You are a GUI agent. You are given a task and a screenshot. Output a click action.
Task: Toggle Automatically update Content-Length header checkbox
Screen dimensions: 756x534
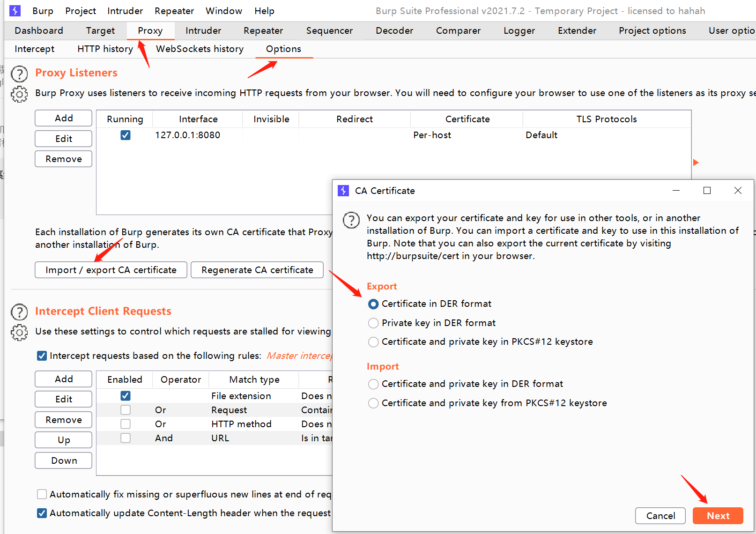pyautogui.click(x=42, y=513)
